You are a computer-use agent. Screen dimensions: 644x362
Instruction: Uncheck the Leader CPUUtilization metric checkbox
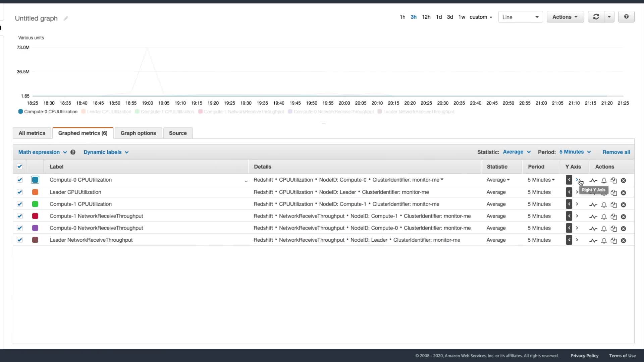pyautogui.click(x=20, y=192)
